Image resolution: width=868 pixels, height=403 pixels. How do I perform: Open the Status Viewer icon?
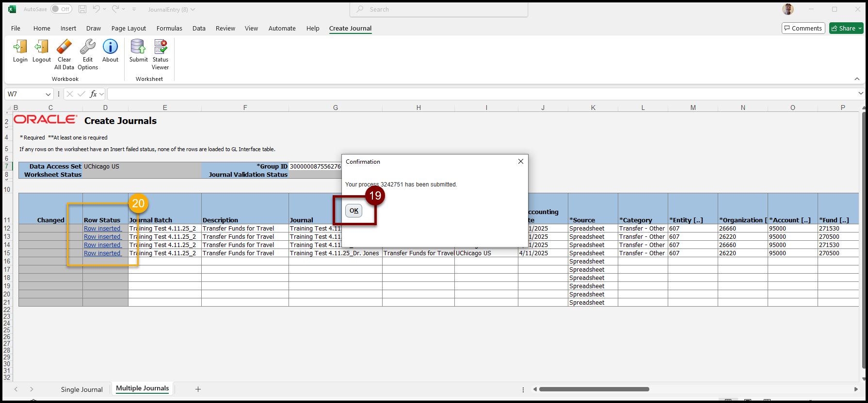[x=161, y=47]
